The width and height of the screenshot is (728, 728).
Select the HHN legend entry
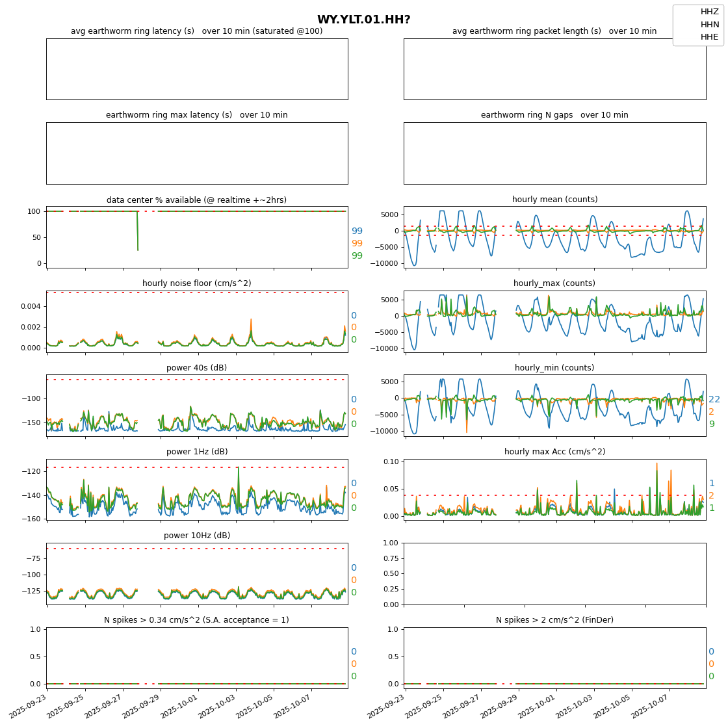pos(708,24)
